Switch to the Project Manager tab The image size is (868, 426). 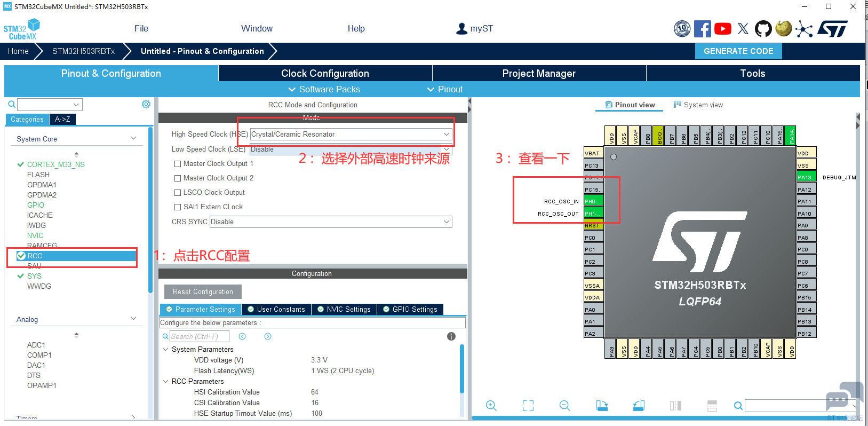pos(539,73)
